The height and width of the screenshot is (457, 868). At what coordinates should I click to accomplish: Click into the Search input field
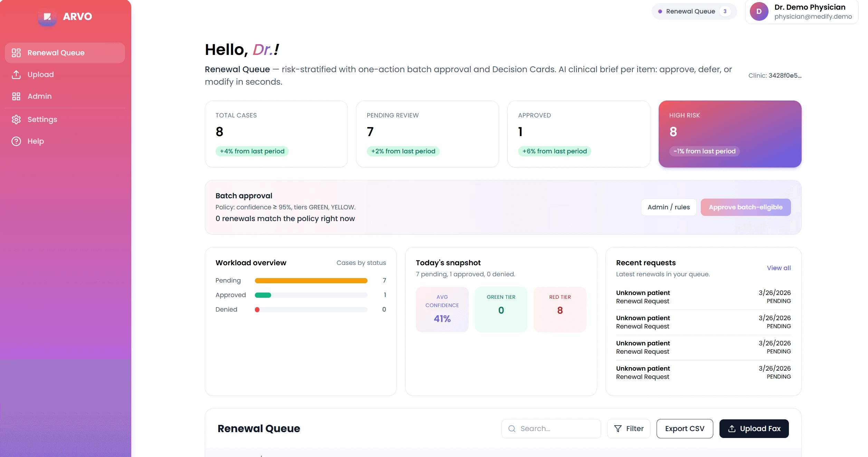tap(556, 429)
